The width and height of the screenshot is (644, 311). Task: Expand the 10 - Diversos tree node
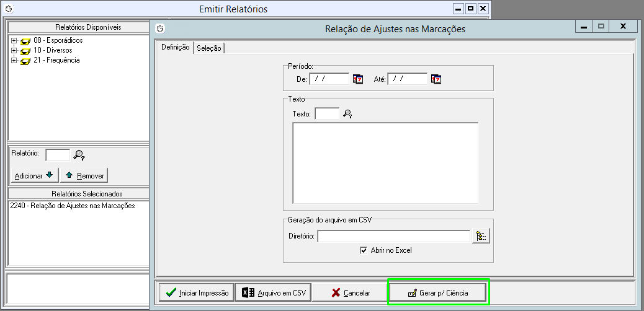coord(14,51)
